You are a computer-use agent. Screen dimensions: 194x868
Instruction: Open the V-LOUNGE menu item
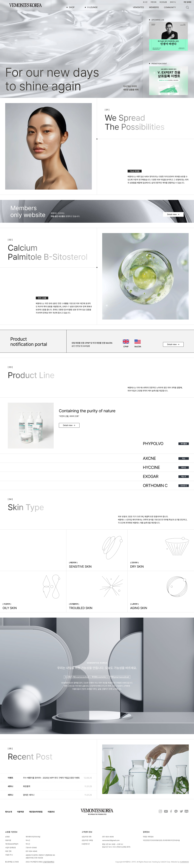tap(92, 7)
